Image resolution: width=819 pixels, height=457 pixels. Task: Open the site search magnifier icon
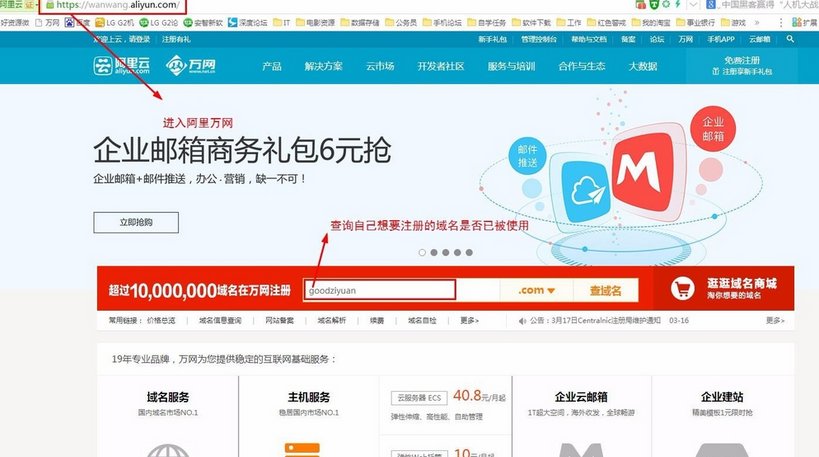coord(790,39)
